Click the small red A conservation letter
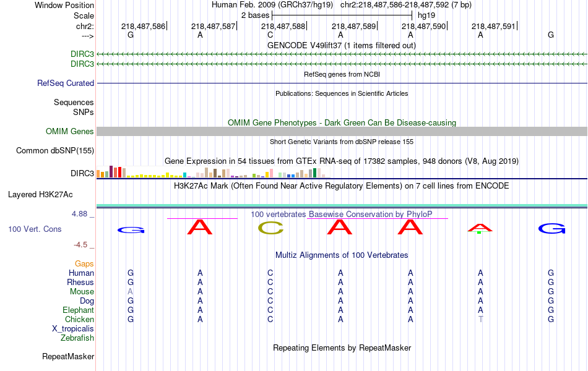Image resolution: width=588 pixels, height=371 pixels. coord(480,227)
